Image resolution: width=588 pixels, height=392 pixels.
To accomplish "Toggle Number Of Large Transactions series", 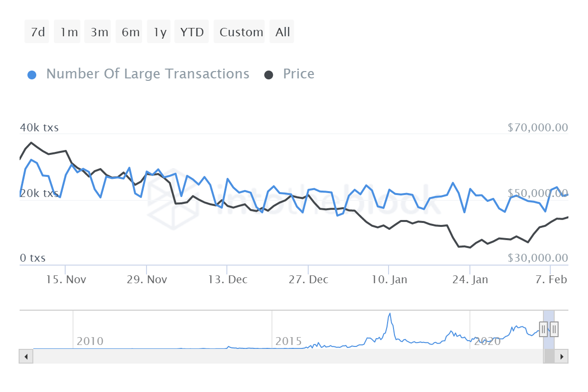I will (147, 74).
